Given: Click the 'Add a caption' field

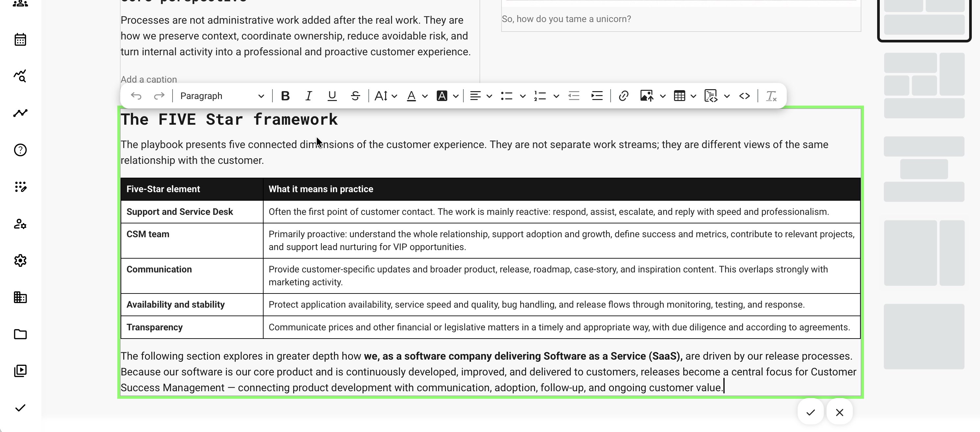Looking at the screenshot, I should [149, 79].
